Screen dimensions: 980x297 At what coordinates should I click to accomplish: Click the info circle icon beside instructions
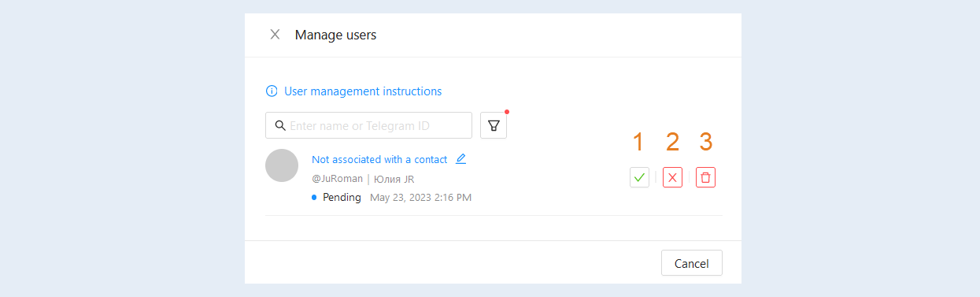[272, 91]
